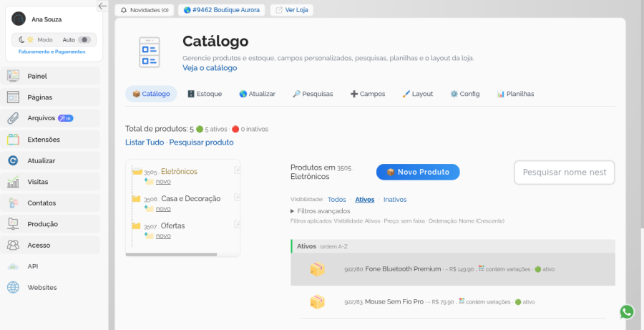This screenshot has height=330, width=644.
Task: Toggle the Auto mode switch
Action: tap(84, 40)
